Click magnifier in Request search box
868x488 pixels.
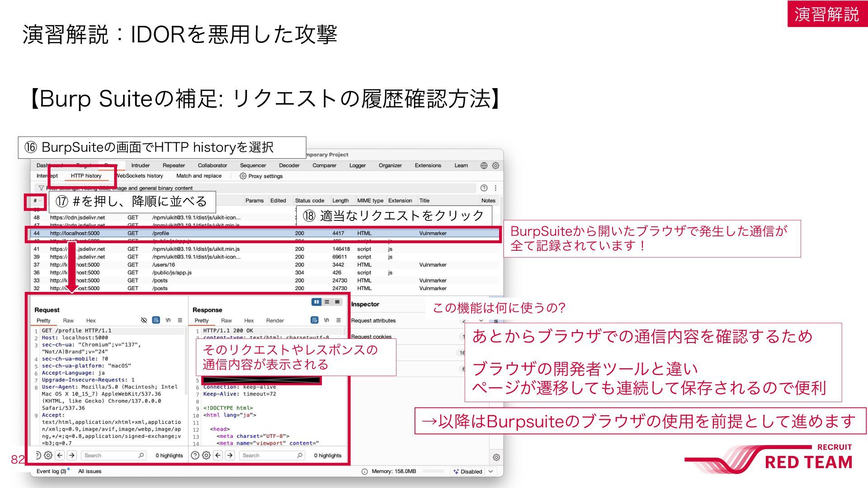[x=141, y=455]
